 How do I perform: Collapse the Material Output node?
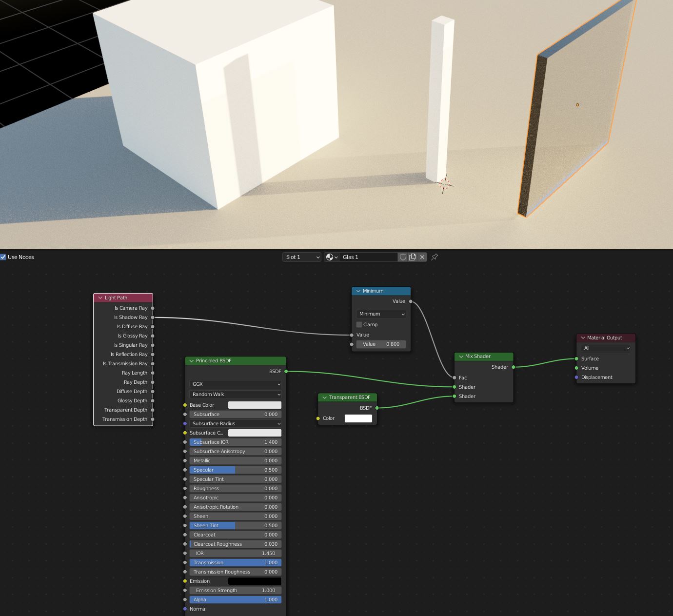(x=583, y=338)
